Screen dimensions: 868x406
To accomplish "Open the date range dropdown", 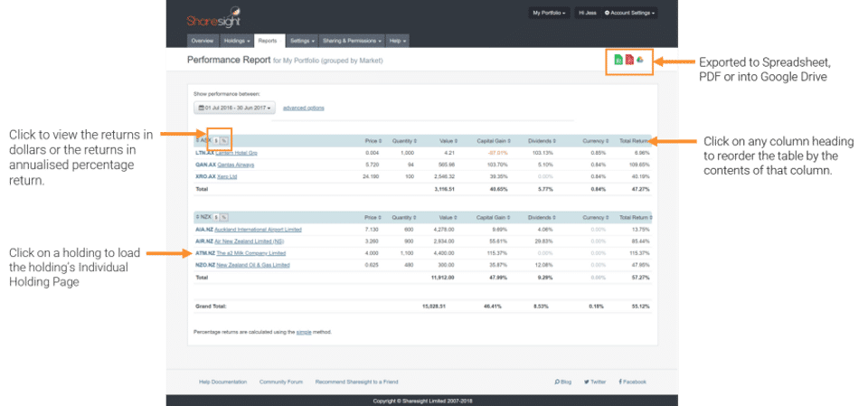I will tap(235, 108).
